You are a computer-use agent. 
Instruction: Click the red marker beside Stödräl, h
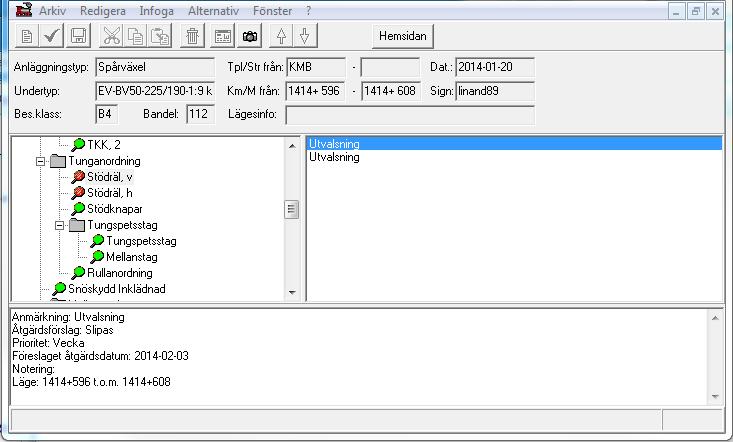coord(78,193)
